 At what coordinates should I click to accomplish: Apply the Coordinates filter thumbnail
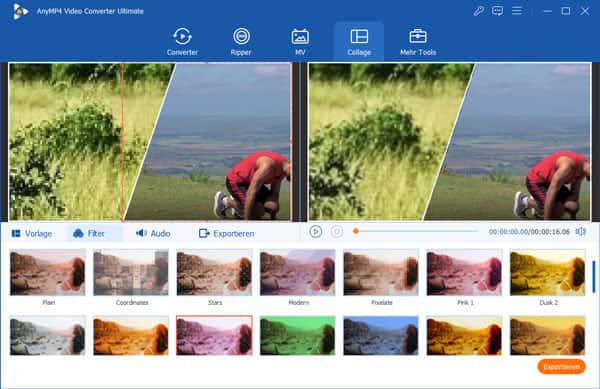tap(131, 272)
